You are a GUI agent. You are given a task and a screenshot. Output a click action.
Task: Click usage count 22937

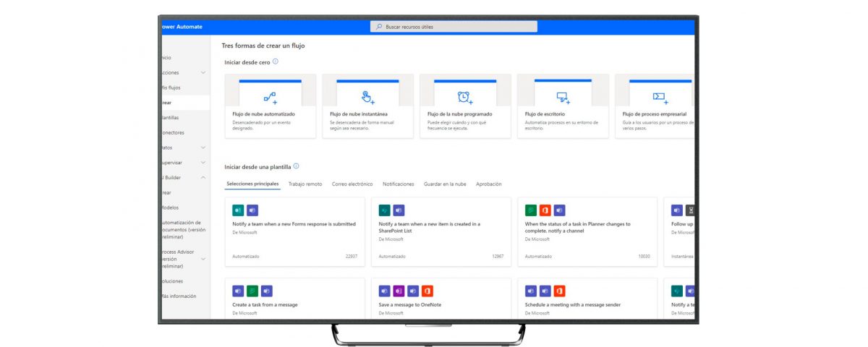[352, 256]
